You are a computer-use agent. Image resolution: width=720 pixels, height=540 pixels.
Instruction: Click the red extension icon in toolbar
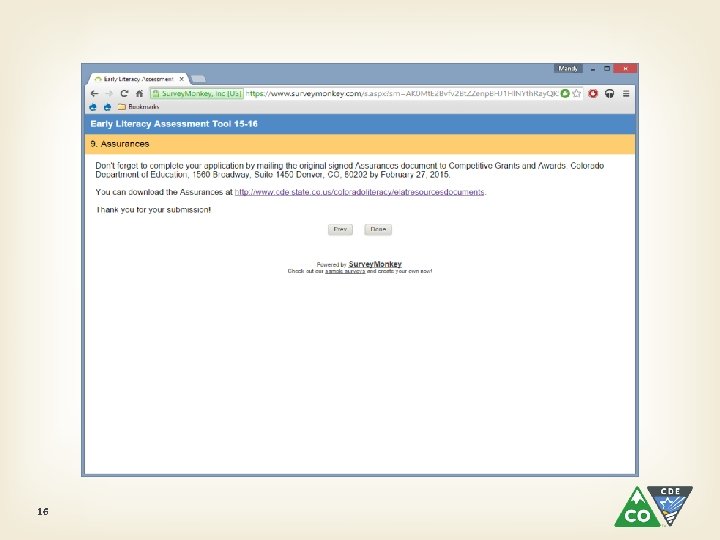(593, 94)
